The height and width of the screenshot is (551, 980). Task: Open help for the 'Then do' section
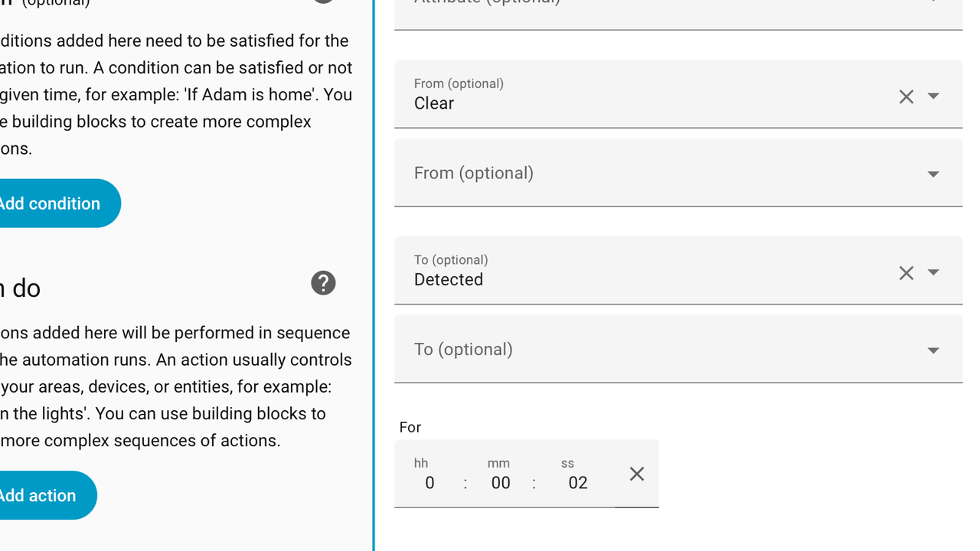(323, 283)
